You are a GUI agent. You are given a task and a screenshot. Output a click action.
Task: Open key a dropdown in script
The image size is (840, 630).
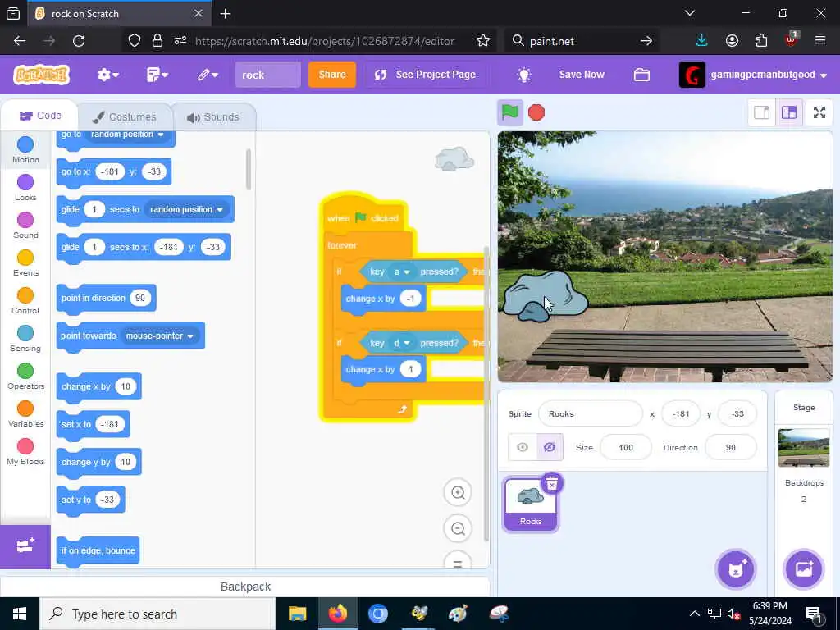(401, 272)
